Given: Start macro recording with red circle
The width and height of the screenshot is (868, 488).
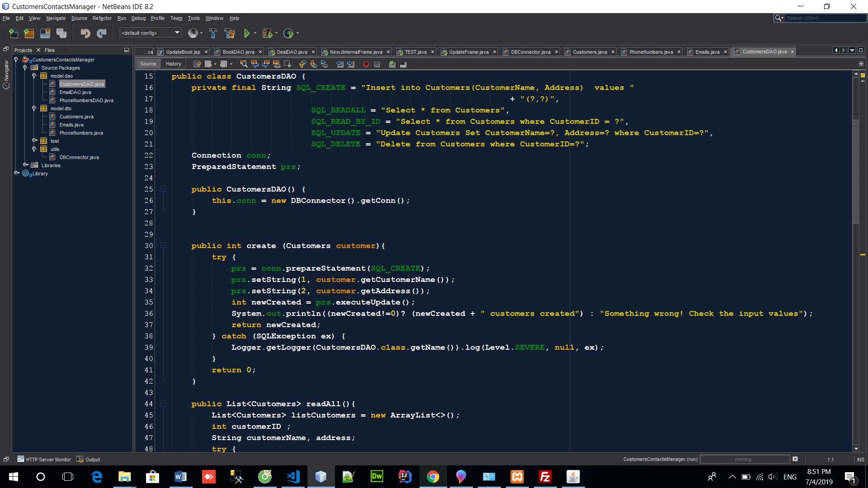Looking at the screenshot, I should pos(366,64).
